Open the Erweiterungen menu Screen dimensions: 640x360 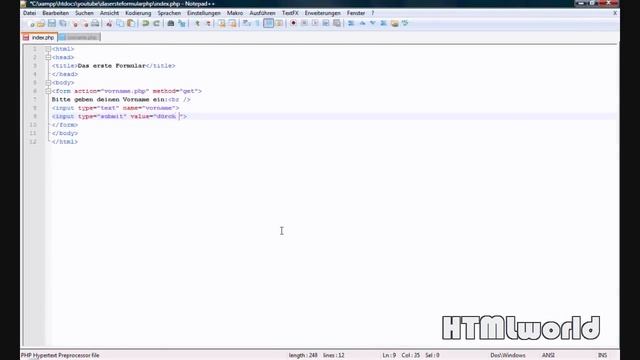click(322, 13)
